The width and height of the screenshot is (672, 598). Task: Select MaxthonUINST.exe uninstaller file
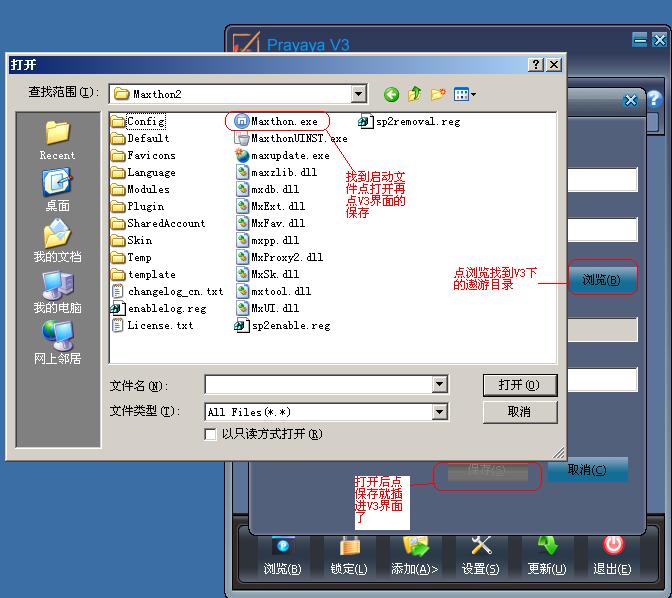[291, 138]
